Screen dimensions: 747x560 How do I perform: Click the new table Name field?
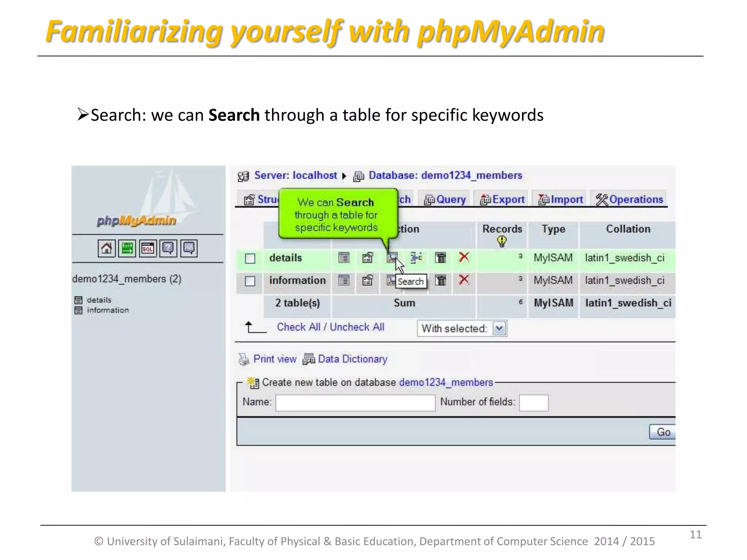pos(355,403)
